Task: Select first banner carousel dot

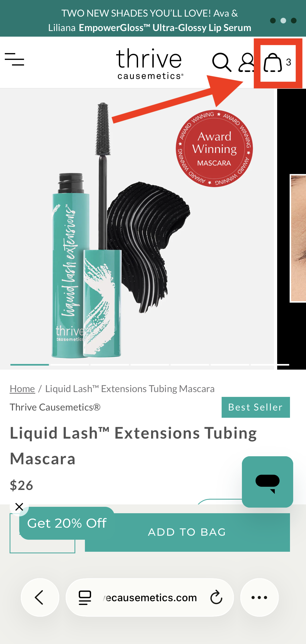Action: pyautogui.click(x=273, y=21)
